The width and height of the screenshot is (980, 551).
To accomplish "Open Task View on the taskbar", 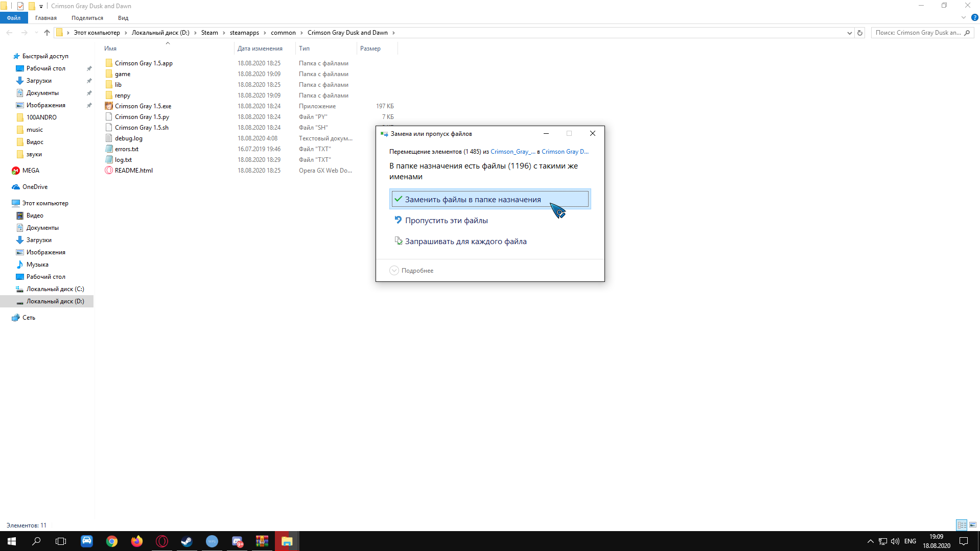I will coord(61,541).
